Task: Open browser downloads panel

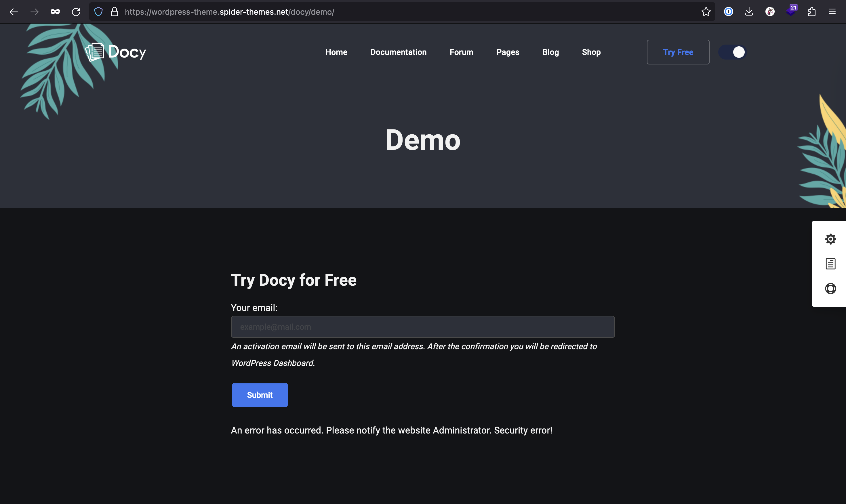Action: click(749, 12)
